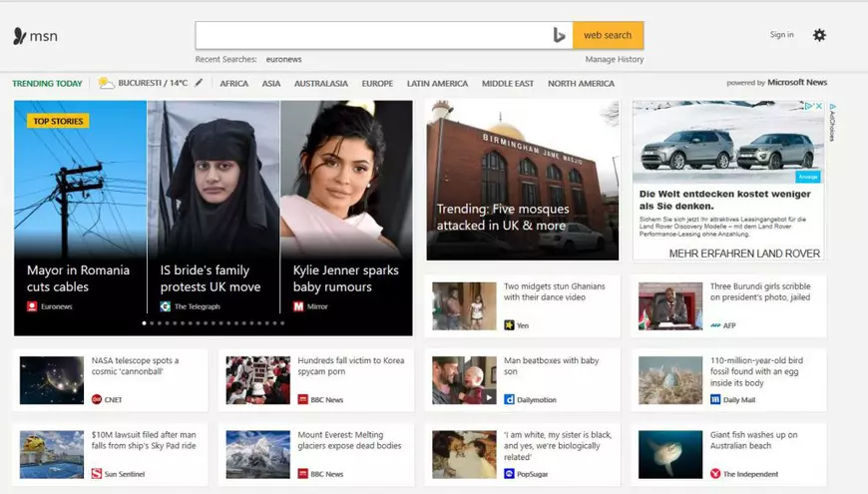This screenshot has width=868, height=494.
Task: Open Giant fish washes up headline
Action: pyautogui.click(x=754, y=440)
